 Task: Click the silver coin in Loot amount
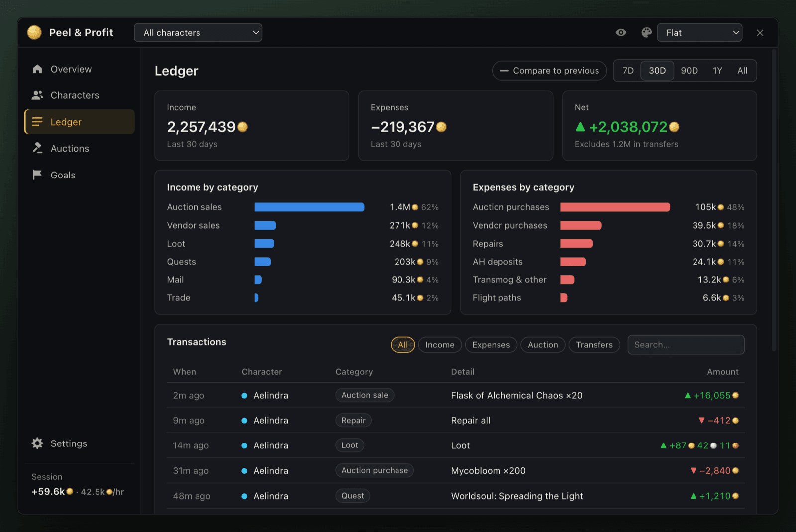(713, 445)
